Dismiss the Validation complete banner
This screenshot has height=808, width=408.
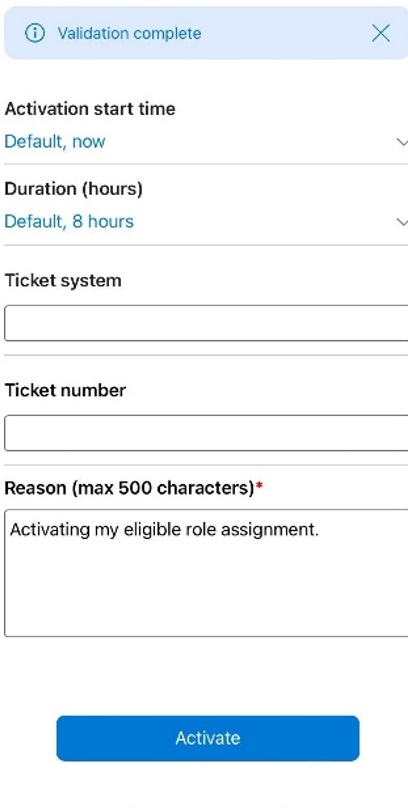click(x=381, y=33)
